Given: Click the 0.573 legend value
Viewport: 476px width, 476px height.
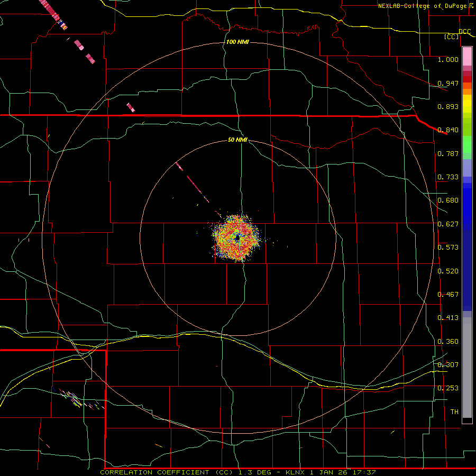Looking at the screenshot, I should coord(448,248).
